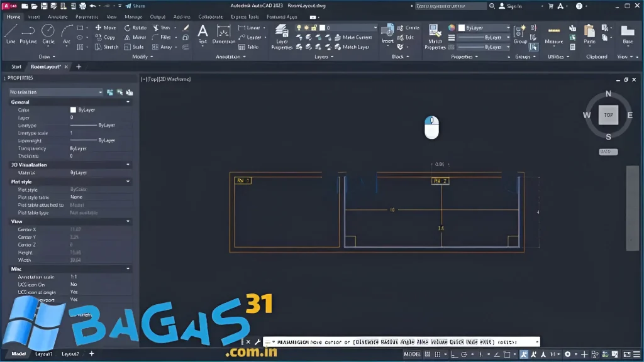Toggle grid display in status bar
Image resolution: width=644 pixels, height=362 pixels.
[428, 354]
